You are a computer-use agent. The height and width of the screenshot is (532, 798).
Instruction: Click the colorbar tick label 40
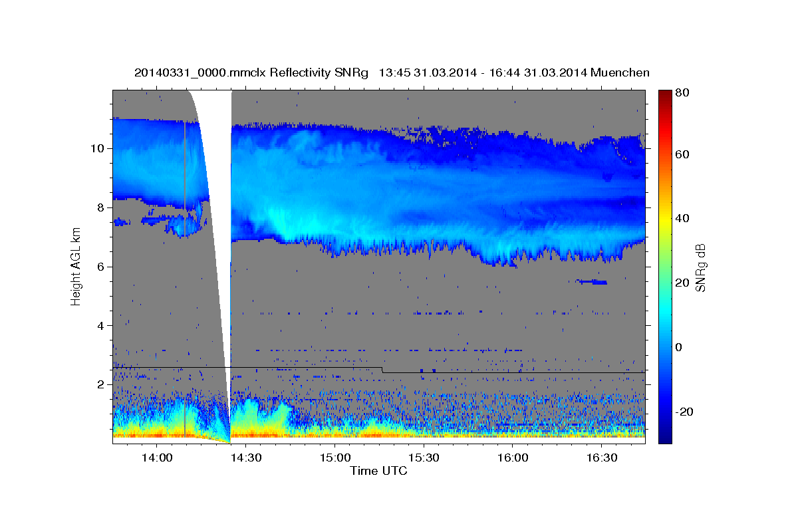tap(683, 218)
